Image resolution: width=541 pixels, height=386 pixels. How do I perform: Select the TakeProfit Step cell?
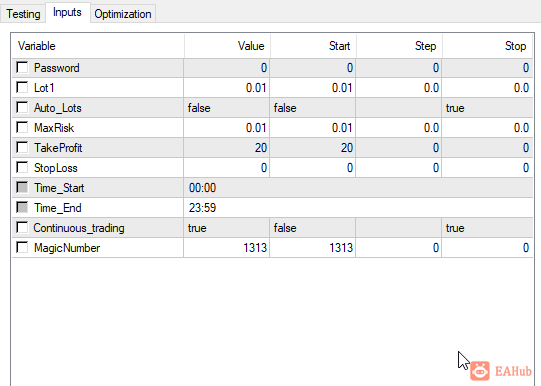tap(399, 148)
